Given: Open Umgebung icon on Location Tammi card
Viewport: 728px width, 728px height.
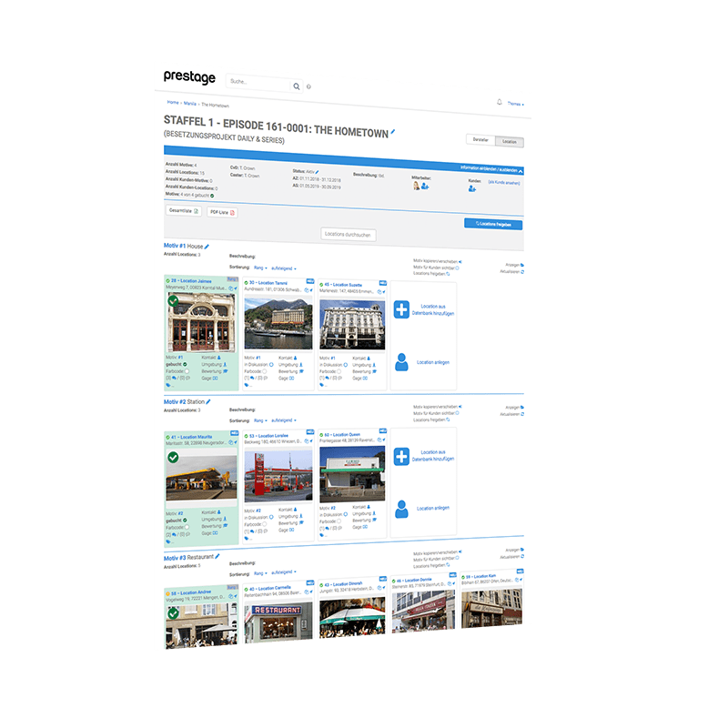Looking at the screenshot, I should tap(301, 365).
